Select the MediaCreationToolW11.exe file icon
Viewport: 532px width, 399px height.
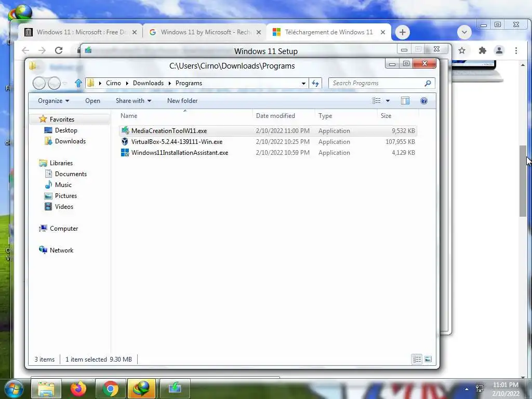[x=125, y=130]
